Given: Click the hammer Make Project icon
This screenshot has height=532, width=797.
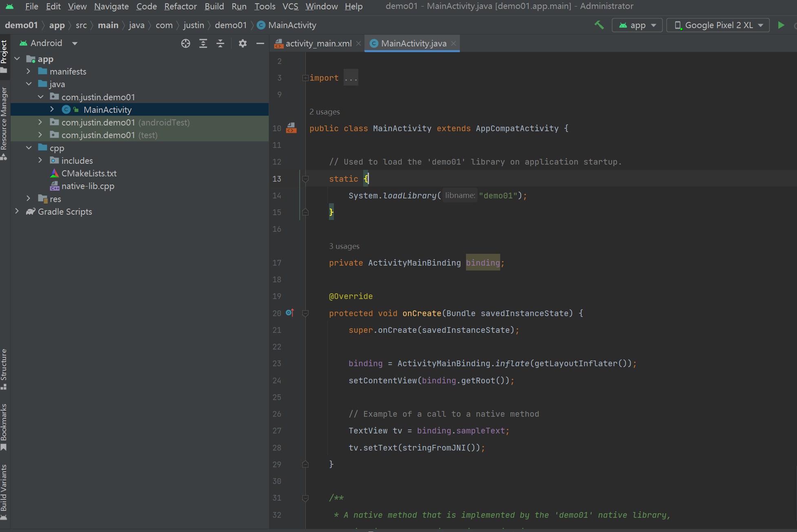Looking at the screenshot, I should pyautogui.click(x=599, y=25).
